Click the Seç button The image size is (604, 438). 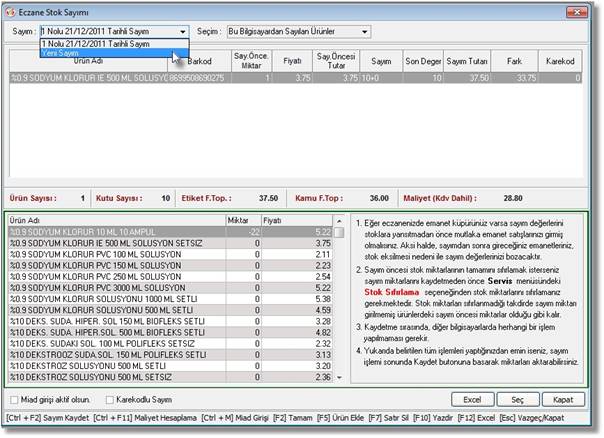click(517, 400)
